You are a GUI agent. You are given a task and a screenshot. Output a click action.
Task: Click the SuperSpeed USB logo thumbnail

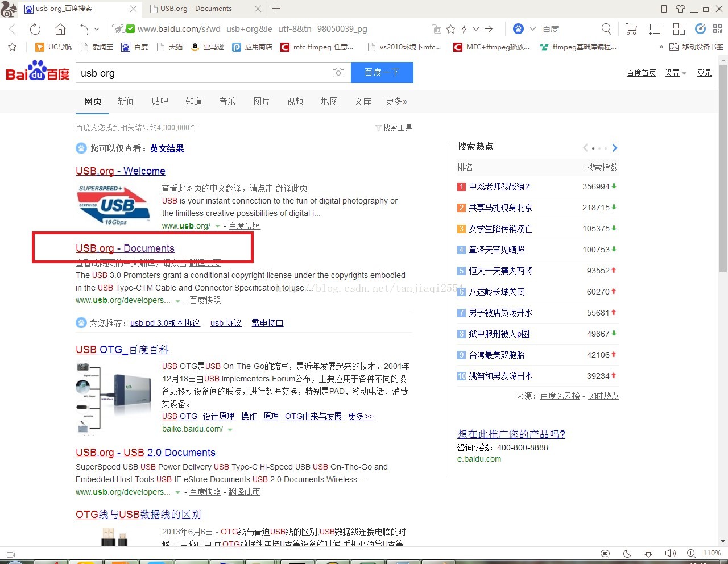[x=114, y=205]
